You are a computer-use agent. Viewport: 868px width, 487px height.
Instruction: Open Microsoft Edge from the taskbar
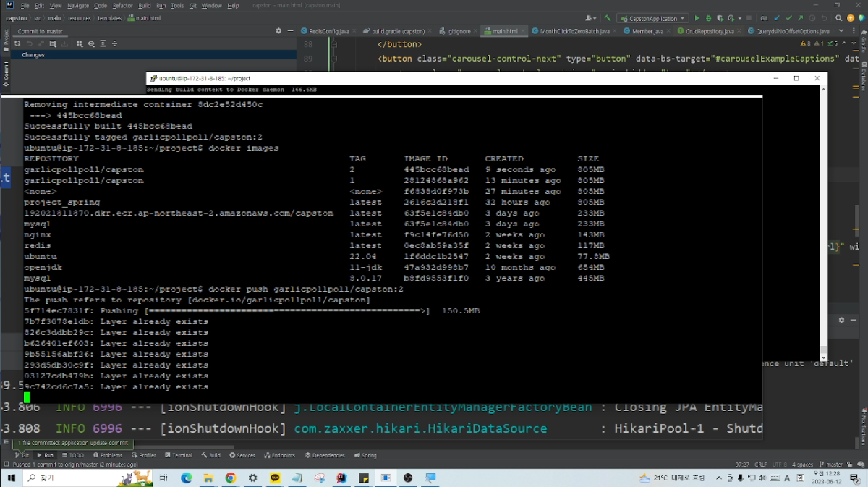186,478
